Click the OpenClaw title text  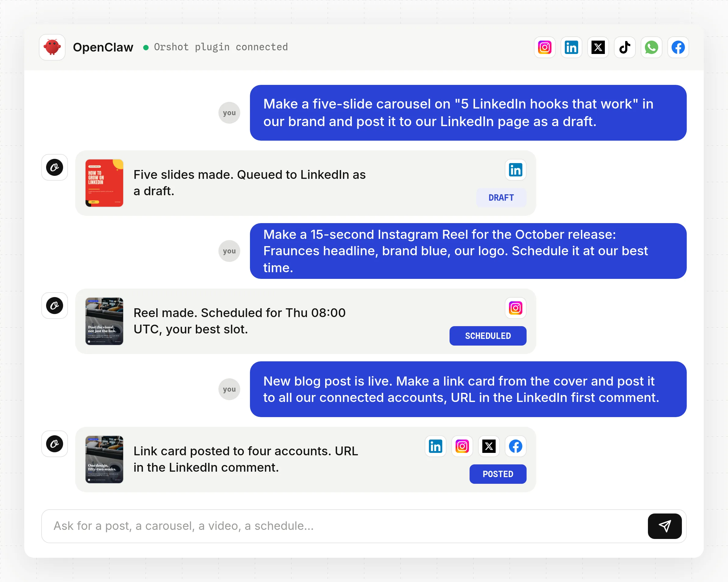coord(103,47)
